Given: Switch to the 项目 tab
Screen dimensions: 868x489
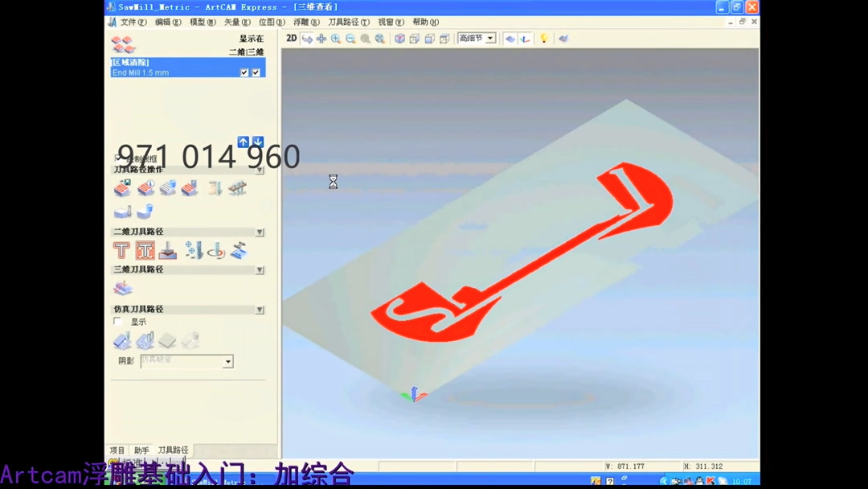Looking at the screenshot, I should pyautogui.click(x=117, y=450).
